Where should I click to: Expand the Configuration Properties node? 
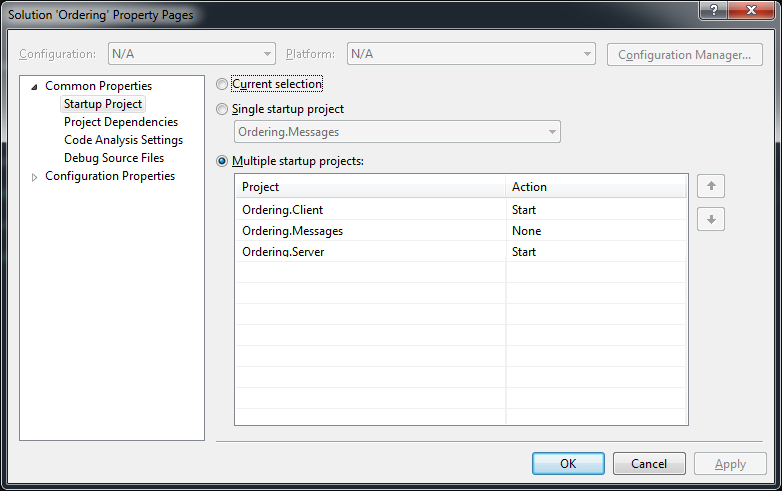click(34, 177)
